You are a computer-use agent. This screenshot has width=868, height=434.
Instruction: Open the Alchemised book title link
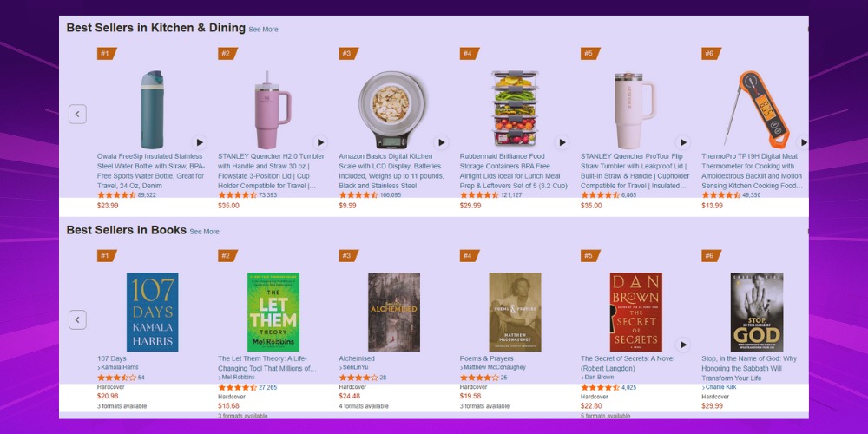point(357,358)
